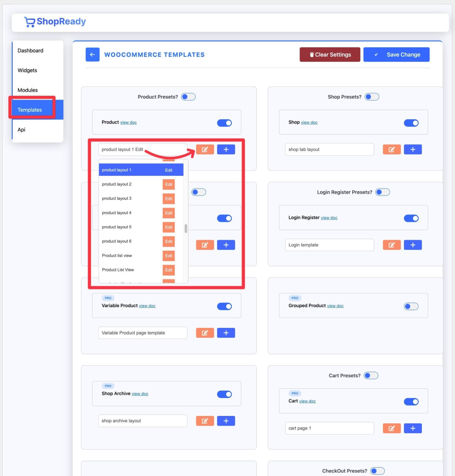Add new shop tab layout template

coord(413,149)
